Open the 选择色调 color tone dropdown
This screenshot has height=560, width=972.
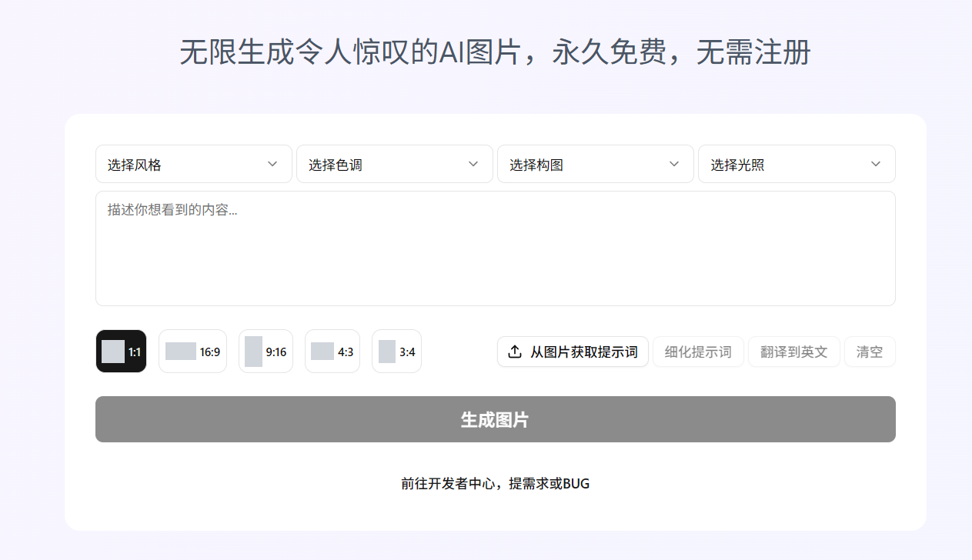pos(394,164)
